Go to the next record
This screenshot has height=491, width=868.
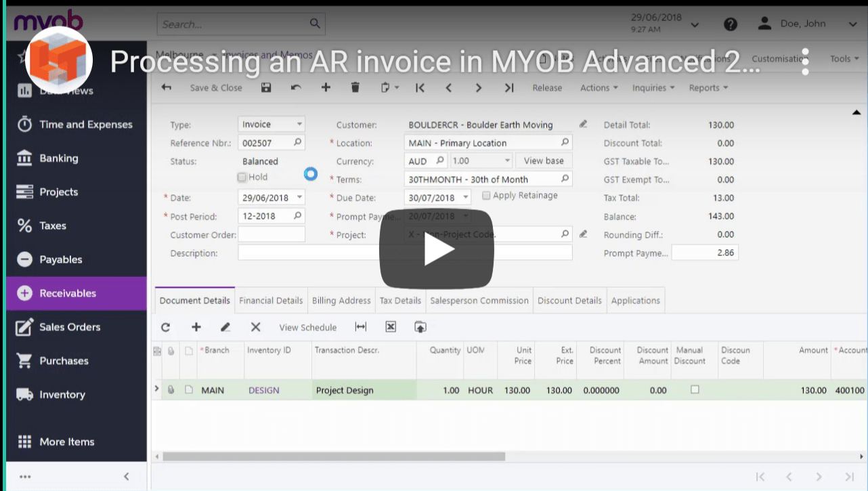(479, 87)
